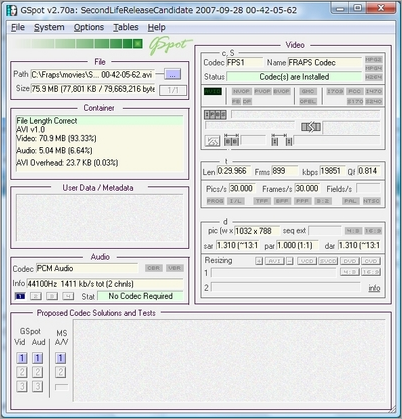Screen dimensions: 402x419
Task: Click the audio Codec field PCM Audio
Action: 87,268
